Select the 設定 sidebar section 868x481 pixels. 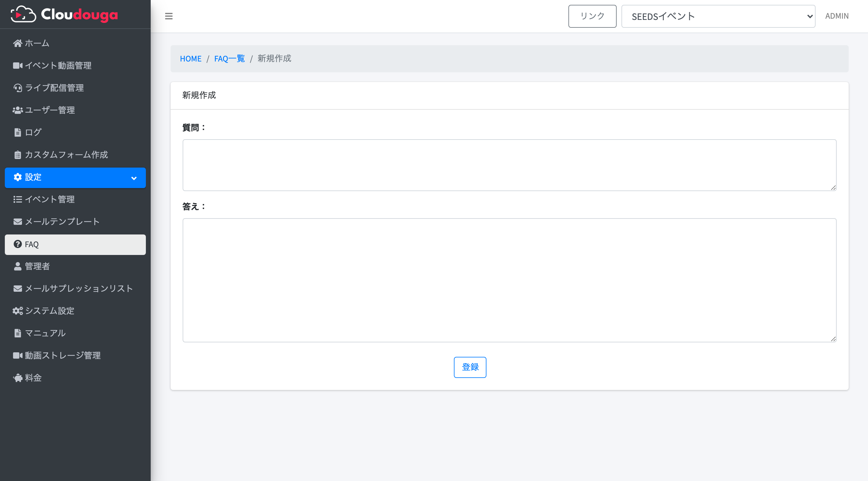click(75, 178)
